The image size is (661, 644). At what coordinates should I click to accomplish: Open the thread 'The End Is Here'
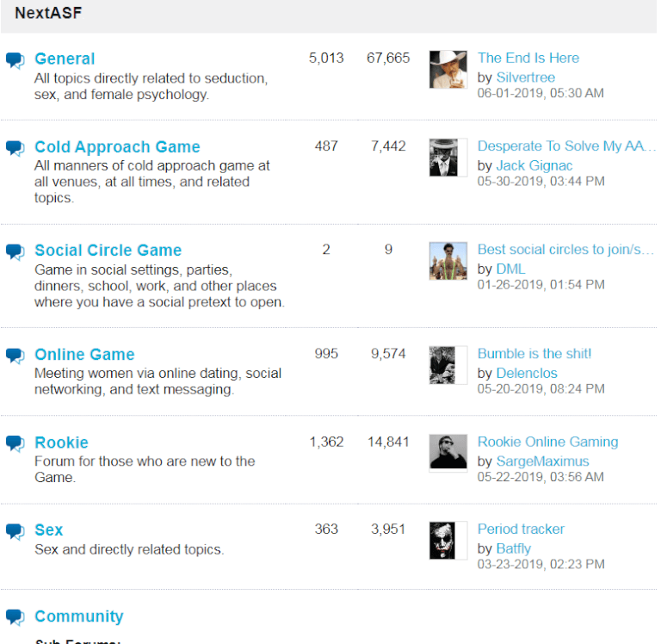[528, 58]
